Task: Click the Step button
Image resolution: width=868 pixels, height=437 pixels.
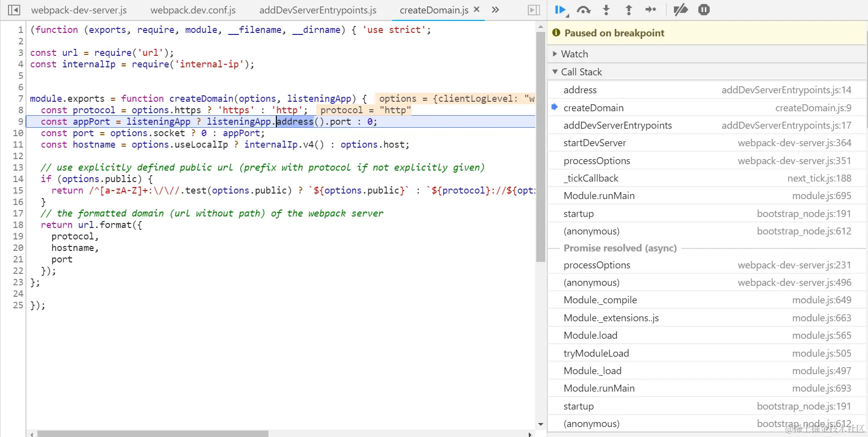Action: pyautogui.click(x=651, y=10)
